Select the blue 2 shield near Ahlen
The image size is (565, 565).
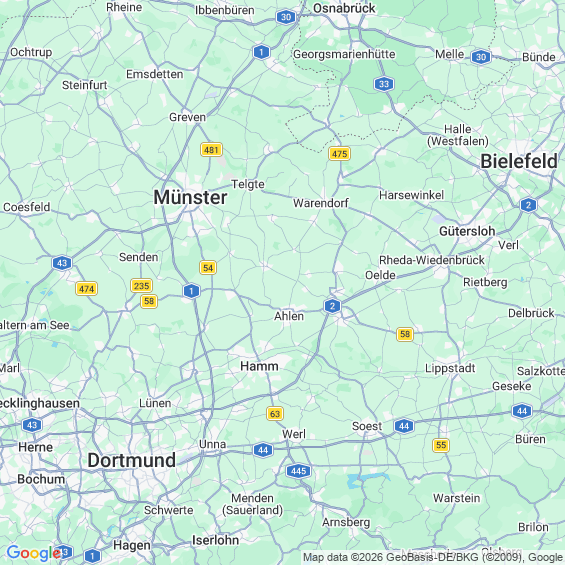332,306
